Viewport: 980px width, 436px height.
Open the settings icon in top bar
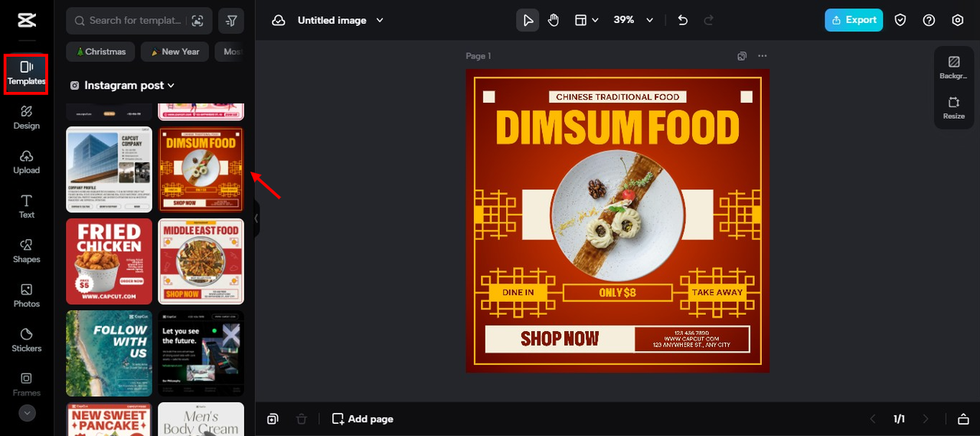click(958, 21)
